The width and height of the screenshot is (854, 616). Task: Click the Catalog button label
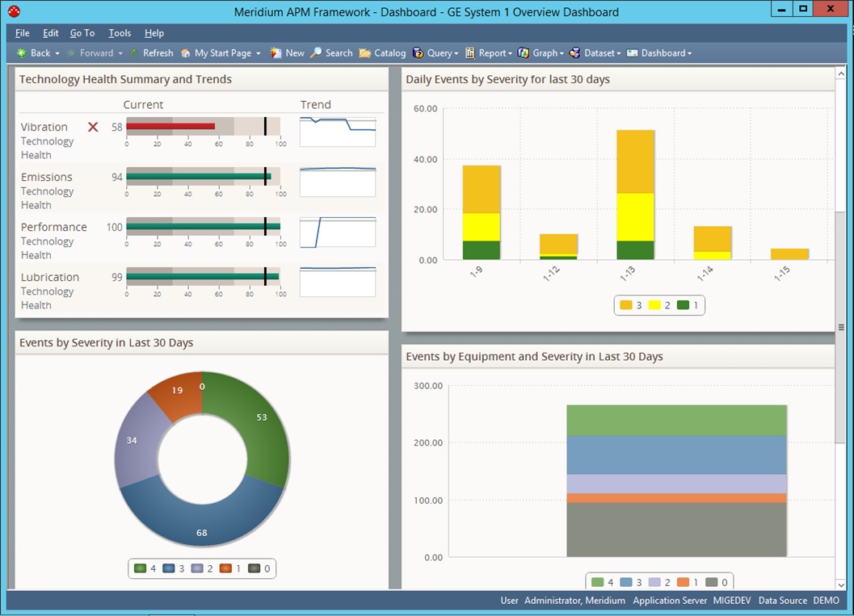click(390, 52)
